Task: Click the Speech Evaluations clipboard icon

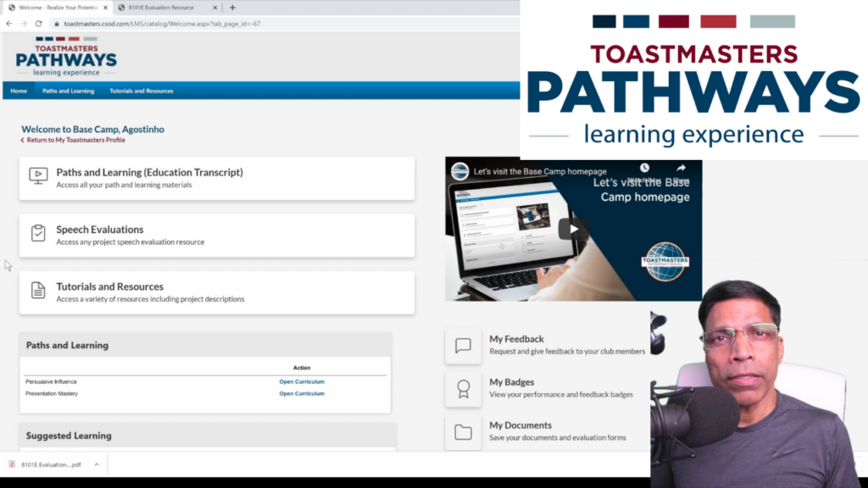Action: [38, 233]
